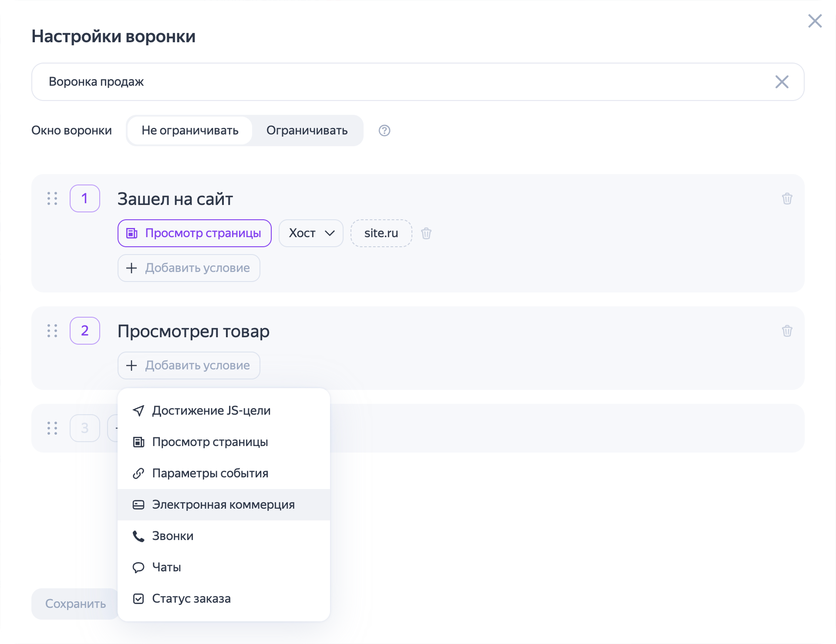The height and width of the screenshot is (644, 836).
Task: Delete step 'Просмотрел товар'
Action: [x=787, y=331]
